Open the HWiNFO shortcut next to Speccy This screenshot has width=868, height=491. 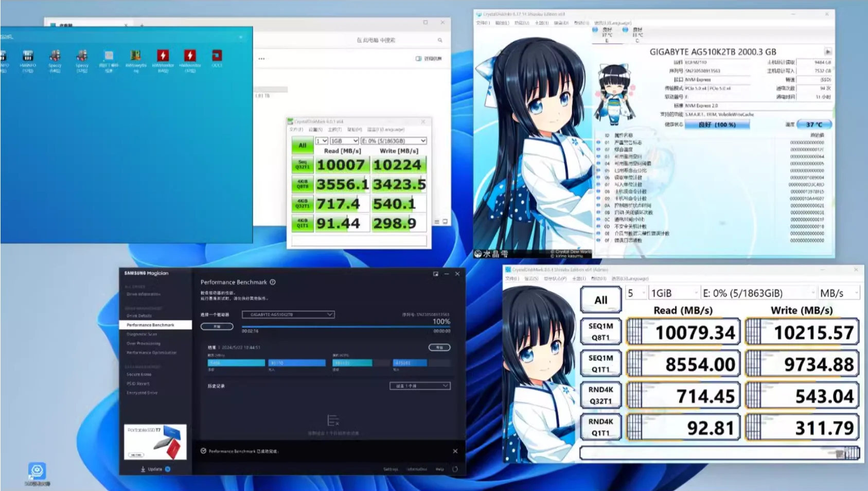click(x=28, y=56)
